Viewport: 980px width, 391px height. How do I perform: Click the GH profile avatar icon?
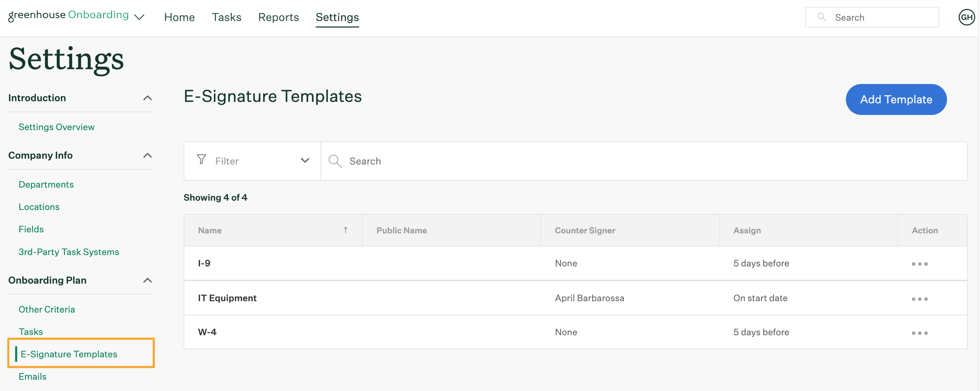[x=966, y=17]
